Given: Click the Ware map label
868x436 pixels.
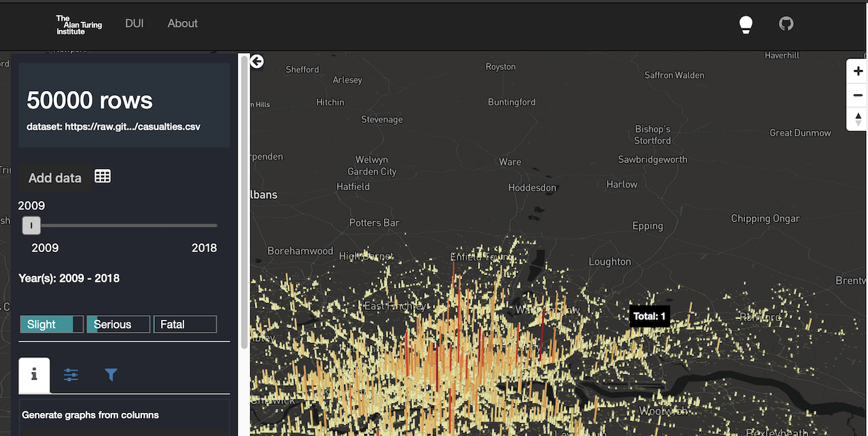Looking at the screenshot, I should click(x=510, y=162).
